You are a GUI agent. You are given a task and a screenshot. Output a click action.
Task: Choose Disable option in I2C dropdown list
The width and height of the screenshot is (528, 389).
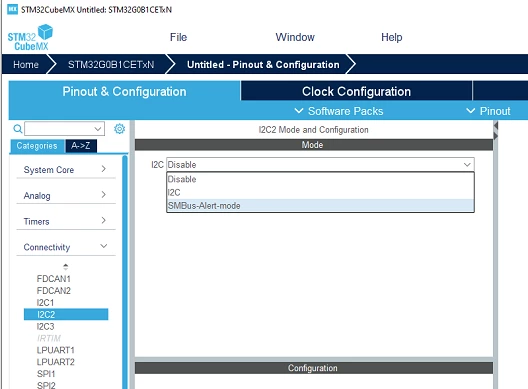(320, 179)
